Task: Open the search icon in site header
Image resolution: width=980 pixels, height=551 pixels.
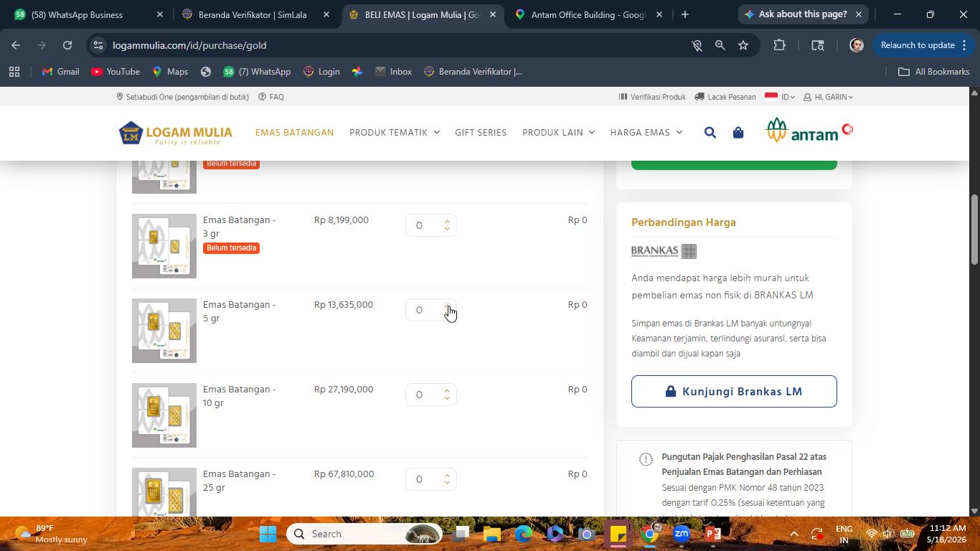Action: pos(710,133)
